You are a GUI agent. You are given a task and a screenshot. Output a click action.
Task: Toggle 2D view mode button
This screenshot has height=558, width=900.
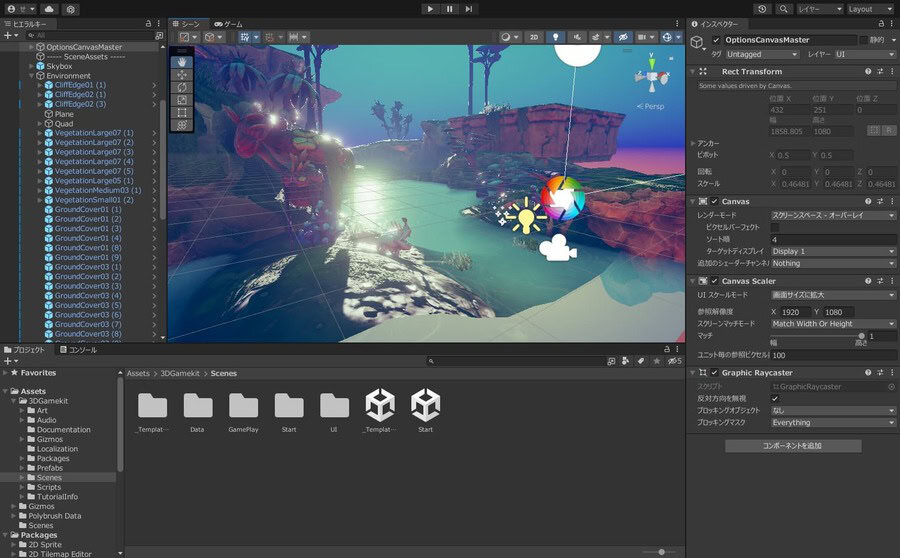pos(534,37)
